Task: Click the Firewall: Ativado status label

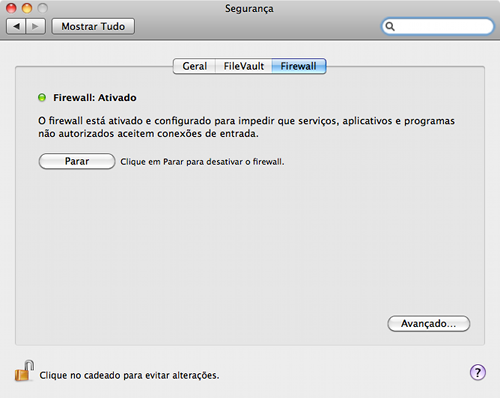Action: [x=95, y=98]
